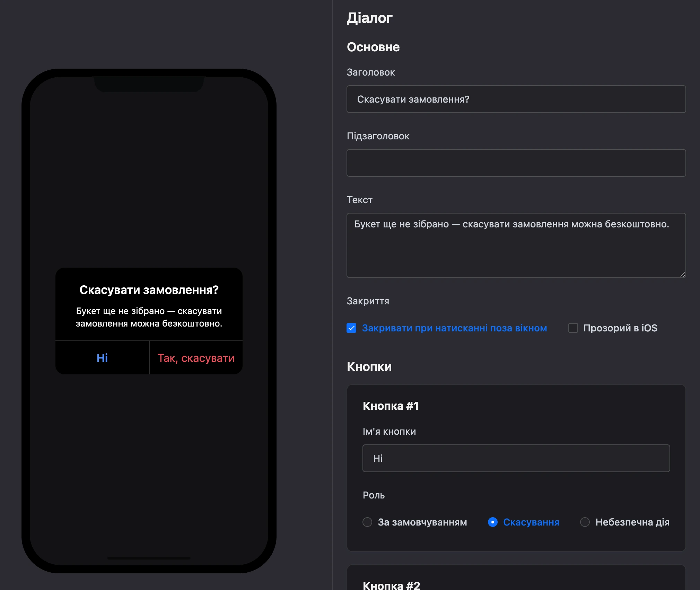700x590 pixels.
Task: Tap the Ні button in phone preview
Action: tap(102, 358)
